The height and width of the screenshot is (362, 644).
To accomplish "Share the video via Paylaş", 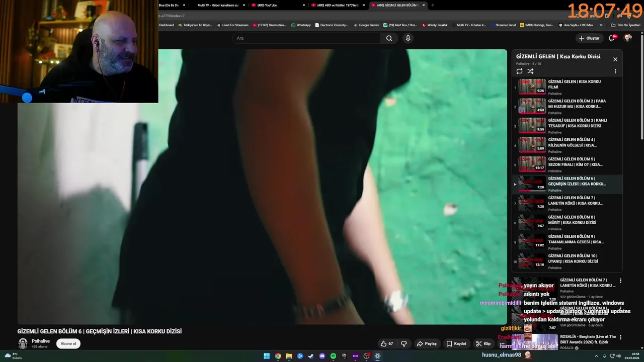I will pos(427,344).
